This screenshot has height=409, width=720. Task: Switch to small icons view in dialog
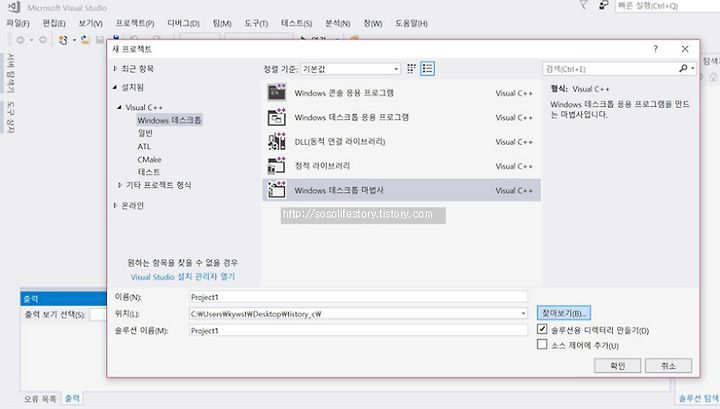[411, 68]
